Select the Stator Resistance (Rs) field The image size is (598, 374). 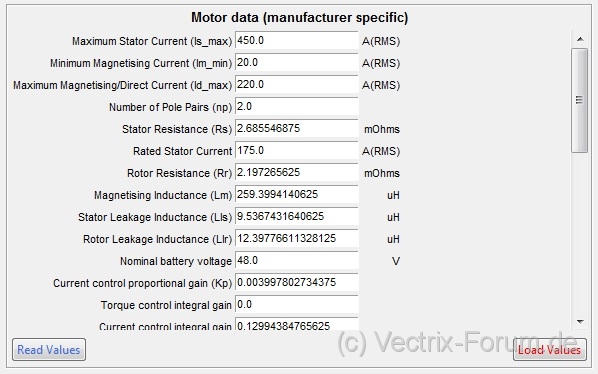tap(297, 128)
